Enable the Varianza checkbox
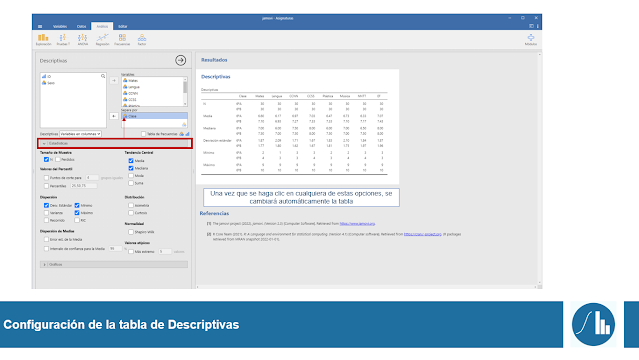This screenshot has width=639, height=360. click(x=46, y=213)
